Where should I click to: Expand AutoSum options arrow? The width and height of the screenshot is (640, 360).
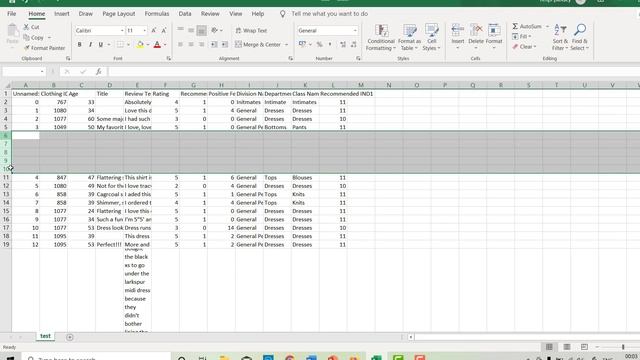coord(547,27)
